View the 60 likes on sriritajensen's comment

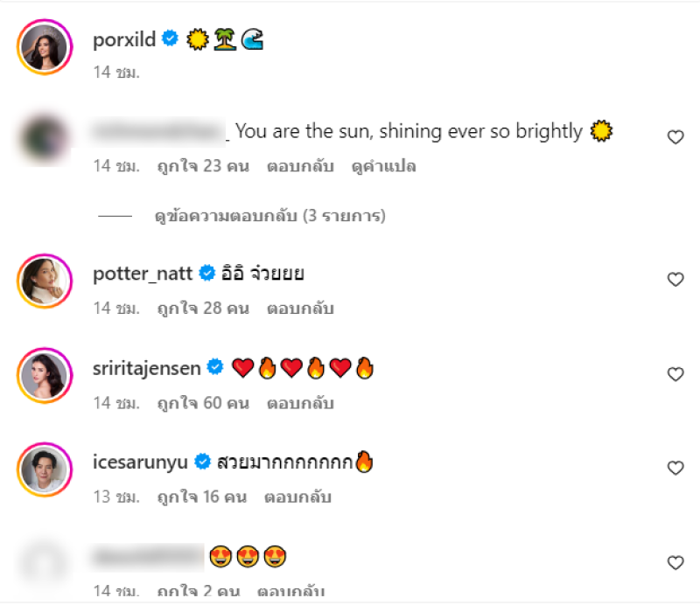[203, 403]
